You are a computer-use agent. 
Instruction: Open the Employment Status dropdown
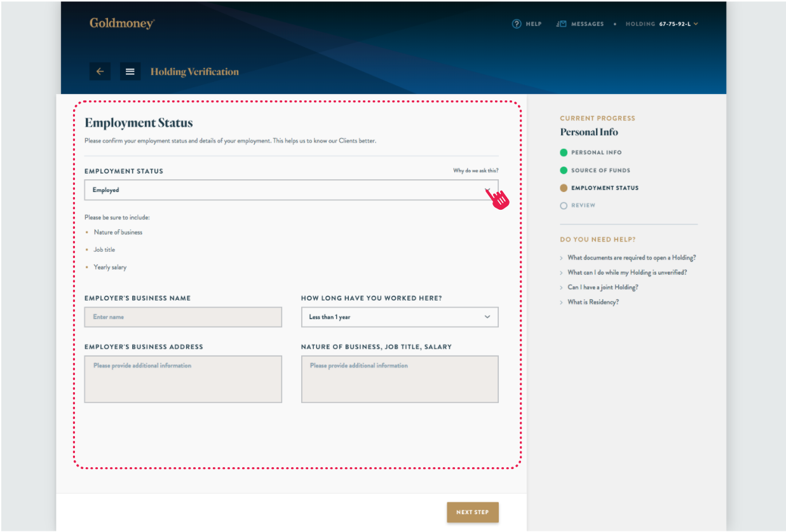tap(291, 190)
